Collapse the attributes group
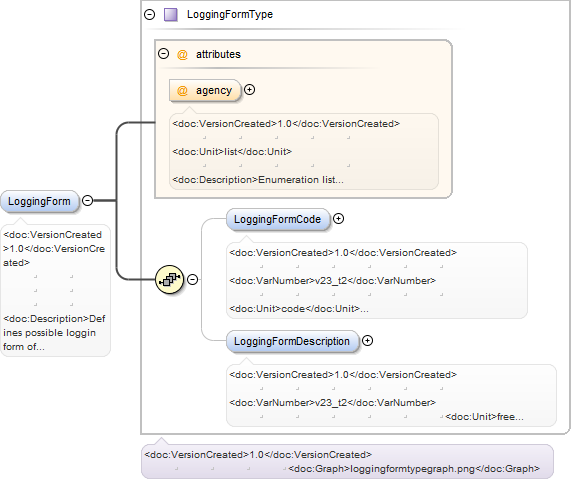The image size is (572, 482). [x=163, y=54]
